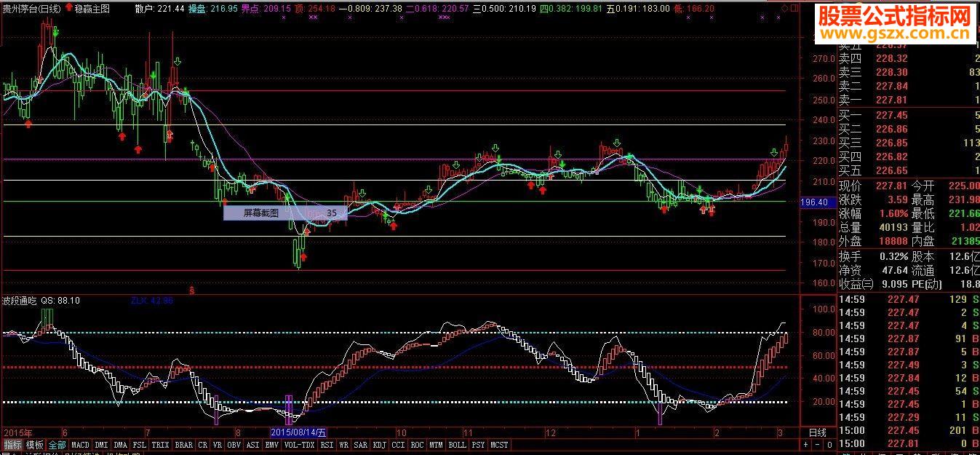The width and height of the screenshot is (980, 455).
Task: Click the 波段通吃 sub-indicator name
Action: [19, 300]
